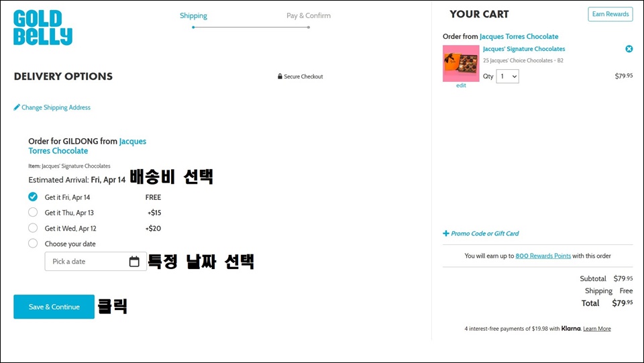Open Jacques' Signature Chocolates product link
This screenshot has height=363, width=644.
[x=524, y=49]
